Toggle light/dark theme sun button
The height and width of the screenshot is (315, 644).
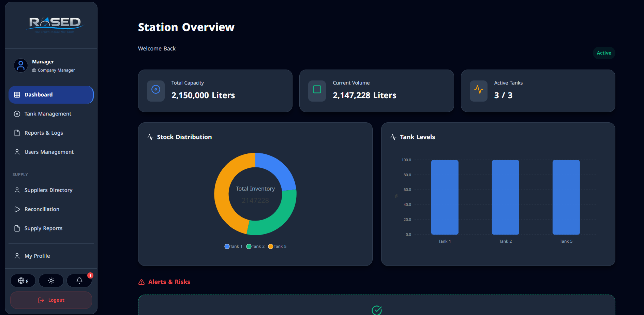click(x=51, y=281)
